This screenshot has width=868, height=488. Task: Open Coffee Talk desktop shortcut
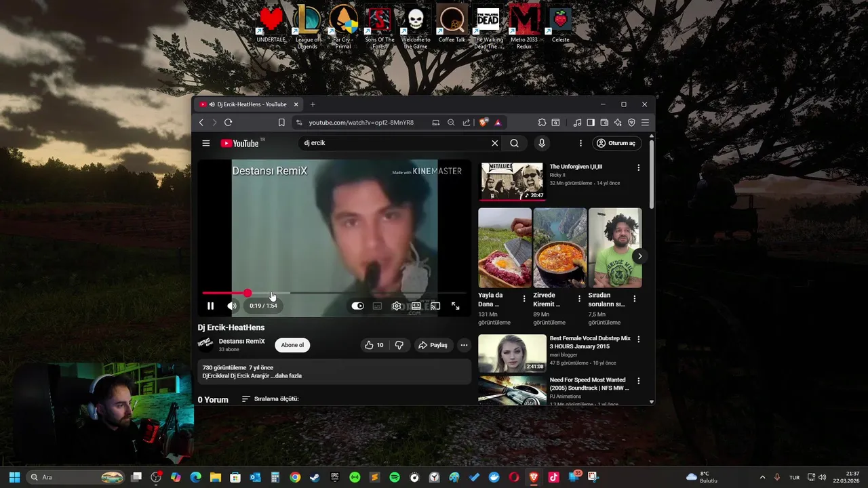452,25
